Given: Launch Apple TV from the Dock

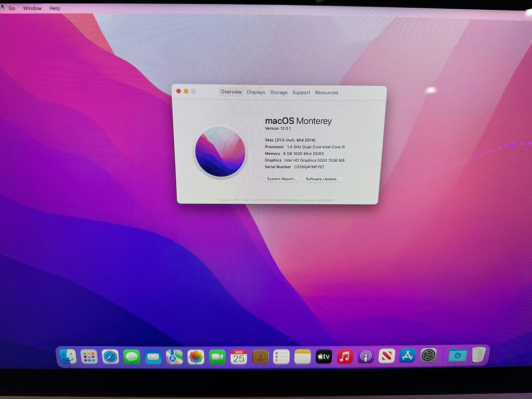Looking at the screenshot, I should pyautogui.click(x=324, y=357).
